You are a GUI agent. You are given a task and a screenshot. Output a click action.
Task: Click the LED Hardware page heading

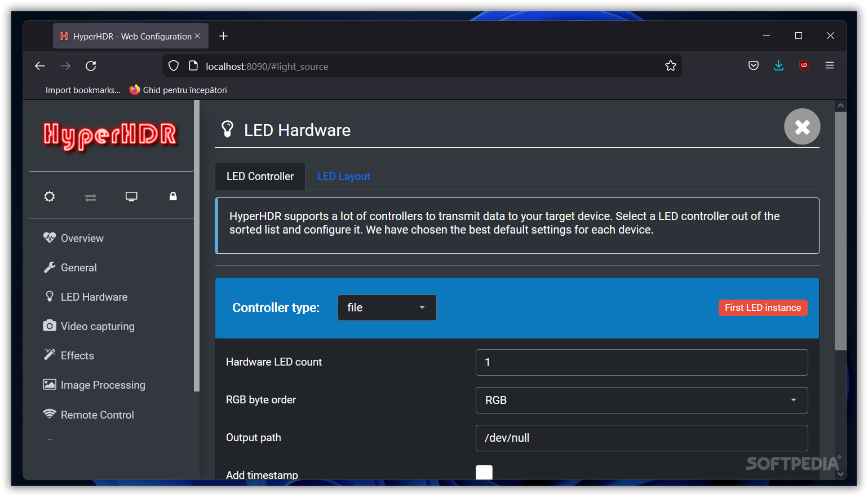click(x=297, y=130)
